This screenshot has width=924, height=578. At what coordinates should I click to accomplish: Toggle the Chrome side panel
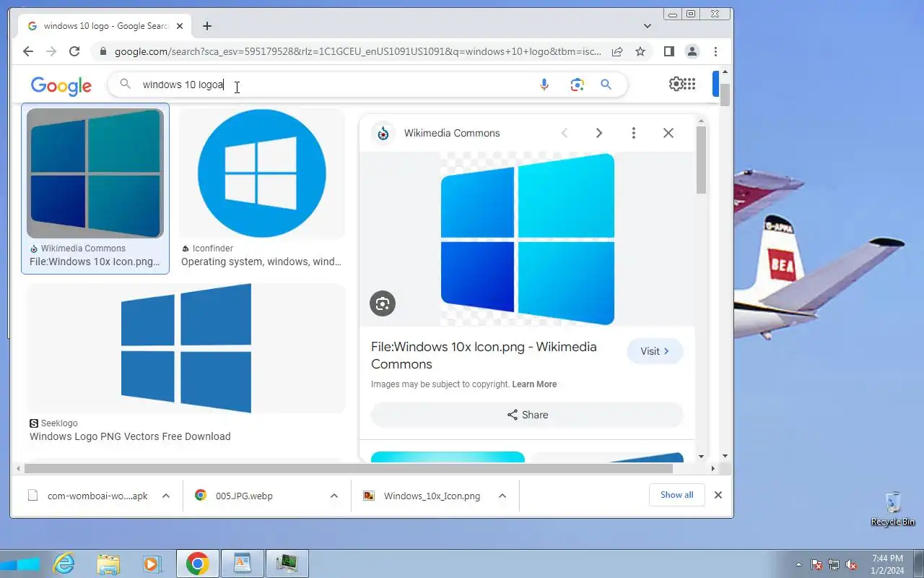(x=669, y=51)
